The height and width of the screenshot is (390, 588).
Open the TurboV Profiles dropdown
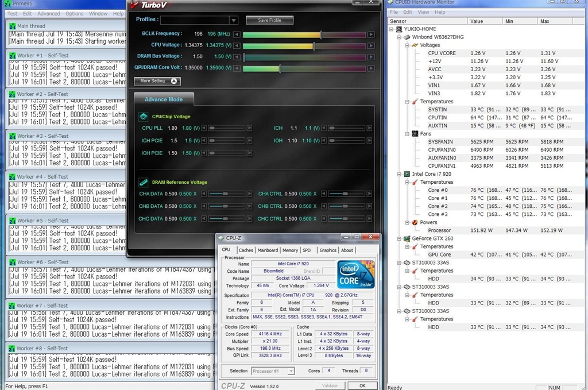point(233,20)
